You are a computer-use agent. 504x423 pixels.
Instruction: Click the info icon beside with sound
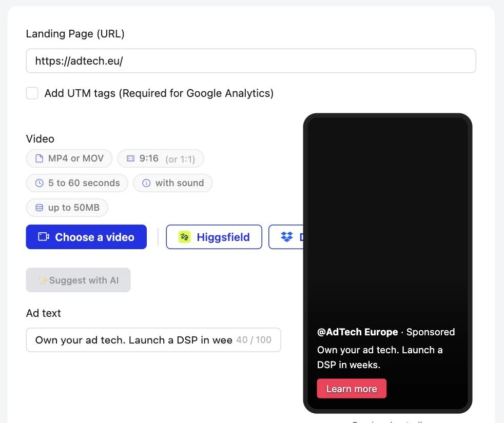pos(146,183)
